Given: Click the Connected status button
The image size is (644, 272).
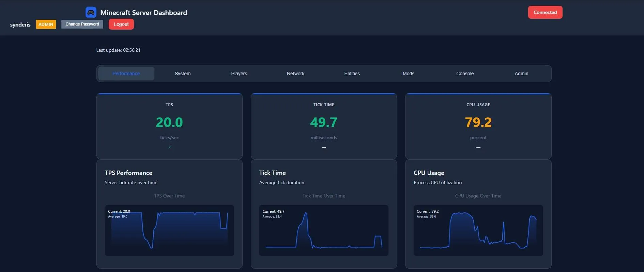Looking at the screenshot, I should coord(545,12).
